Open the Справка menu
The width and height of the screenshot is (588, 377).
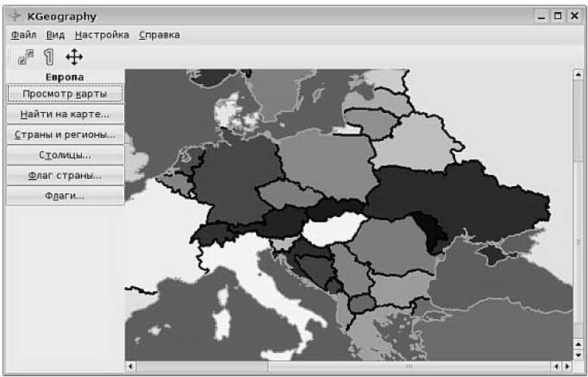click(x=159, y=35)
